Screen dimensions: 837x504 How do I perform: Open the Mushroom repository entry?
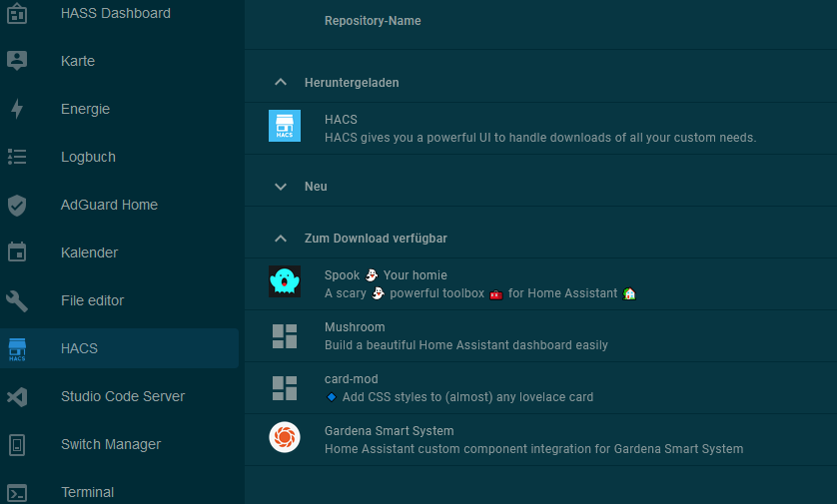pos(355,327)
